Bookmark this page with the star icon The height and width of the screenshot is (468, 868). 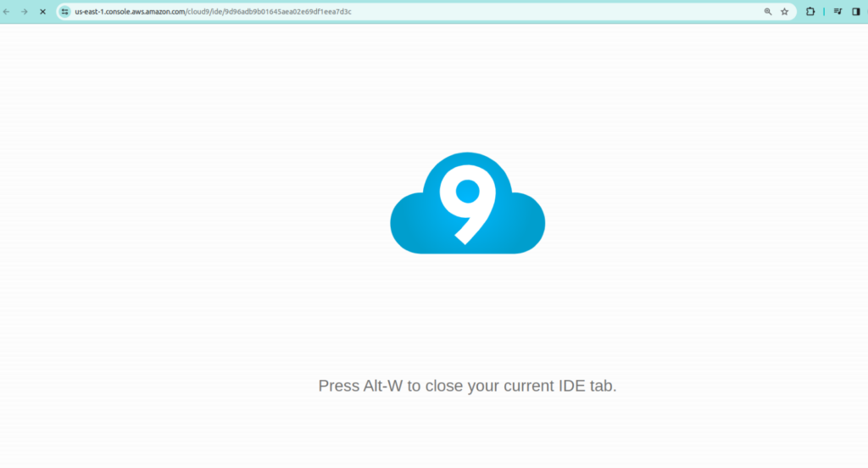pyautogui.click(x=784, y=12)
